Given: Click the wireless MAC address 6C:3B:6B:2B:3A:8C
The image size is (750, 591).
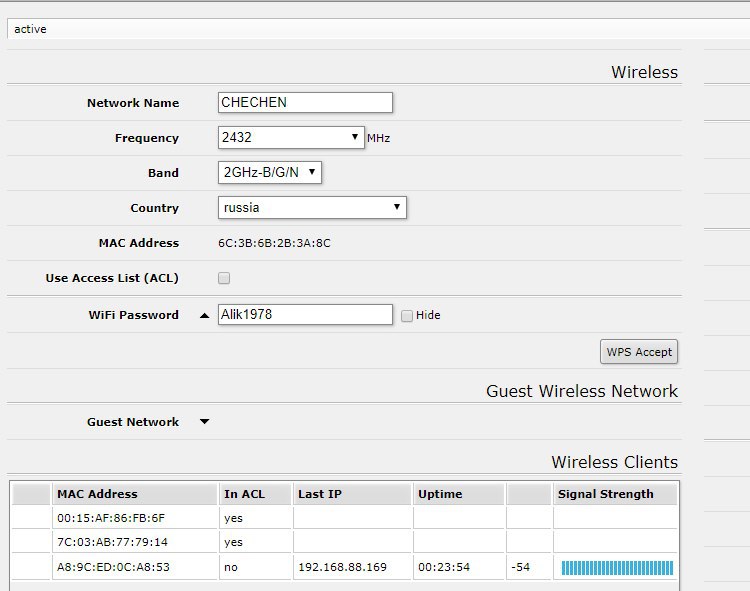Looking at the screenshot, I should point(274,243).
